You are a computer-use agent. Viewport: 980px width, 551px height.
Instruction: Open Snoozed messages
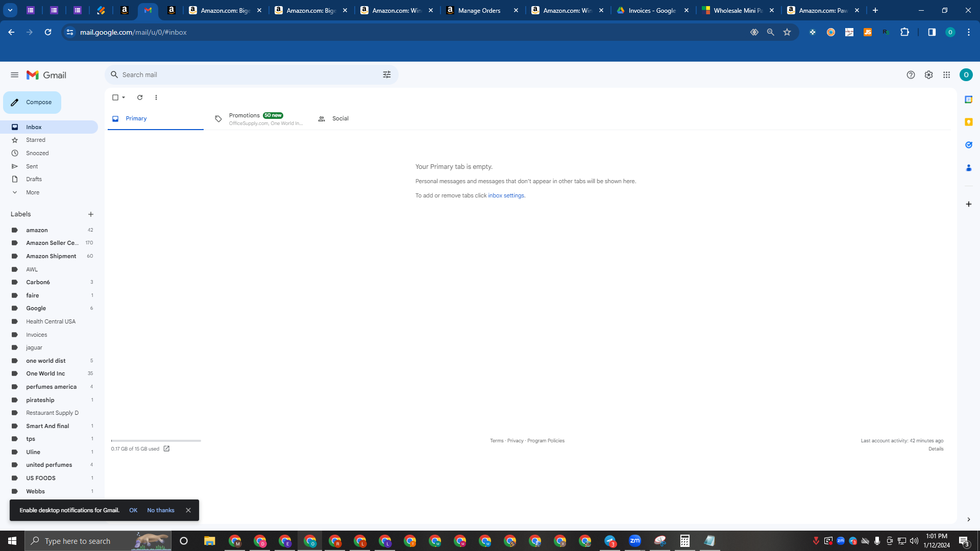tap(49, 153)
